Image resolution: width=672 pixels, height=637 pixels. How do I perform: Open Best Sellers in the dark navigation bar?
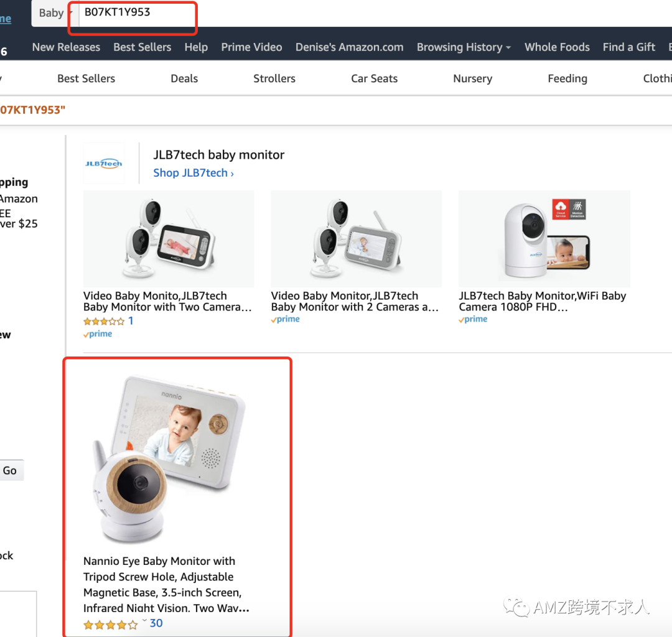click(x=142, y=47)
